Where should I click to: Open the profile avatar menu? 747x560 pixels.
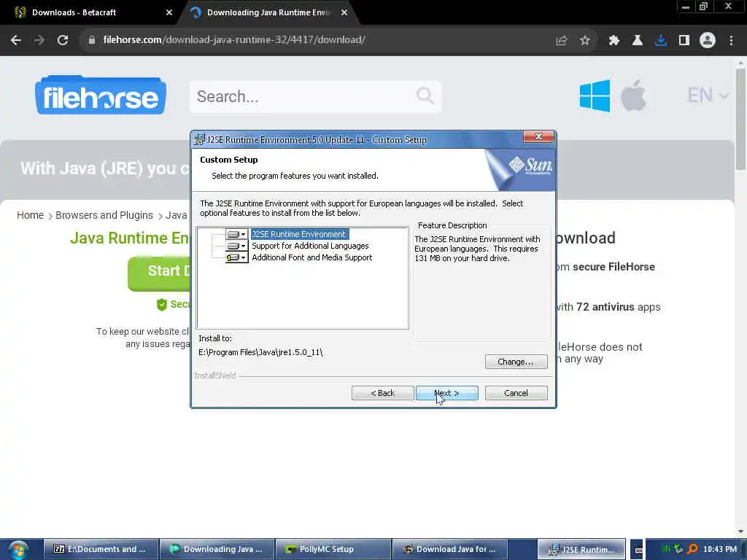tap(708, 41)
